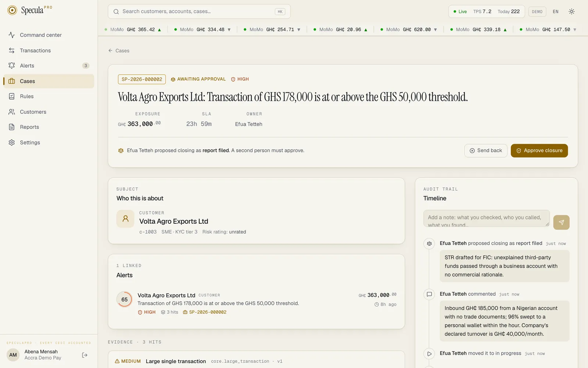
Task: Click Send back button
Action: [486, 151]
